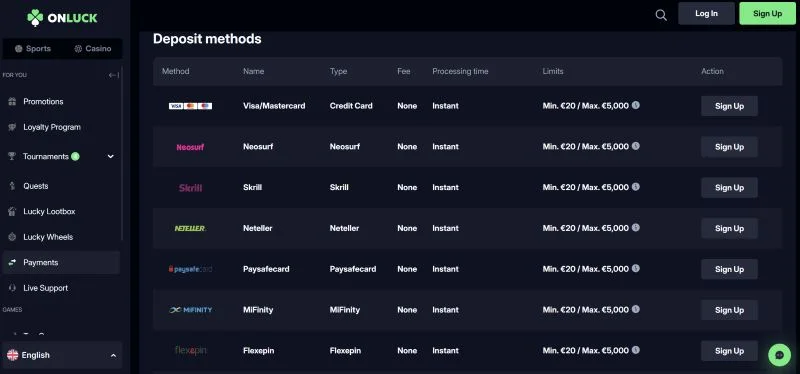The width and height of the screenshot is (800, 374).
Task: Click the Processing time column header
Action: 460,71
